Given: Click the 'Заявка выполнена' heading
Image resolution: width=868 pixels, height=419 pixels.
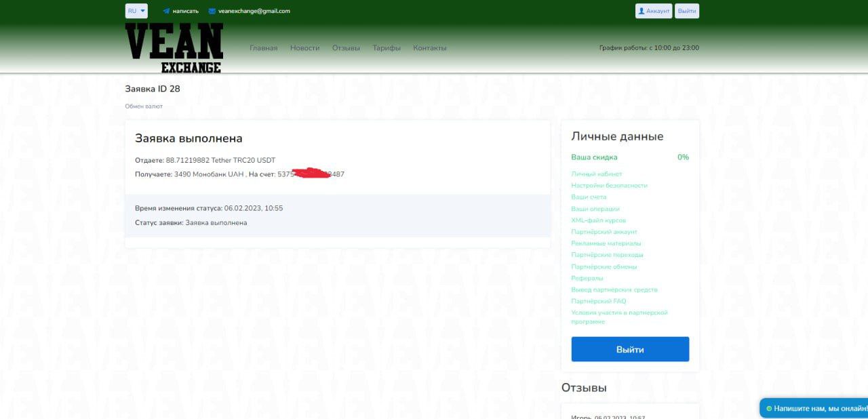Looking at the screenshot, I should [189, 138].
